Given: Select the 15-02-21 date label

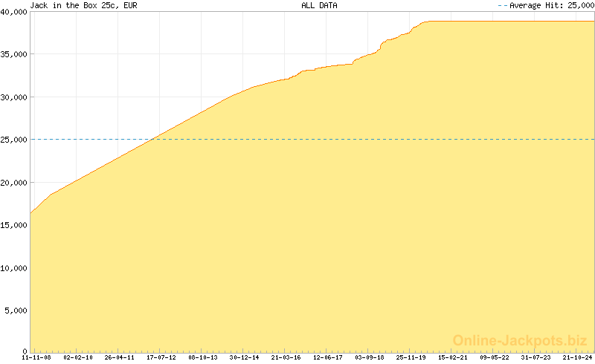Looking at the screenshot, I should click(453, 357).
